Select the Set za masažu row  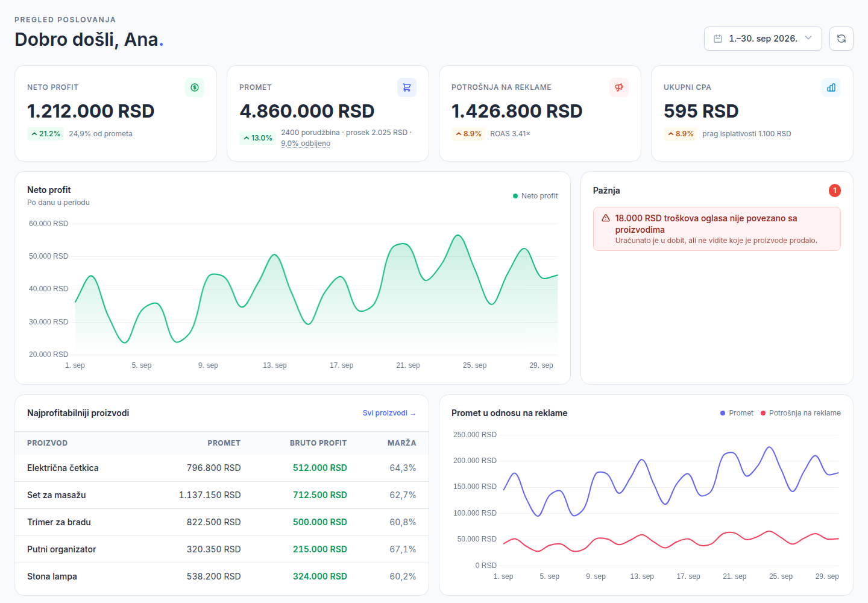(222, 495)
